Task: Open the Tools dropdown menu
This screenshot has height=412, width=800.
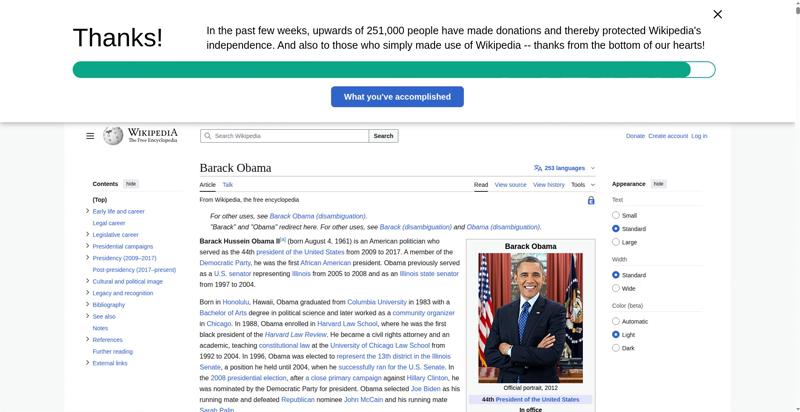Action: point(582,185)
